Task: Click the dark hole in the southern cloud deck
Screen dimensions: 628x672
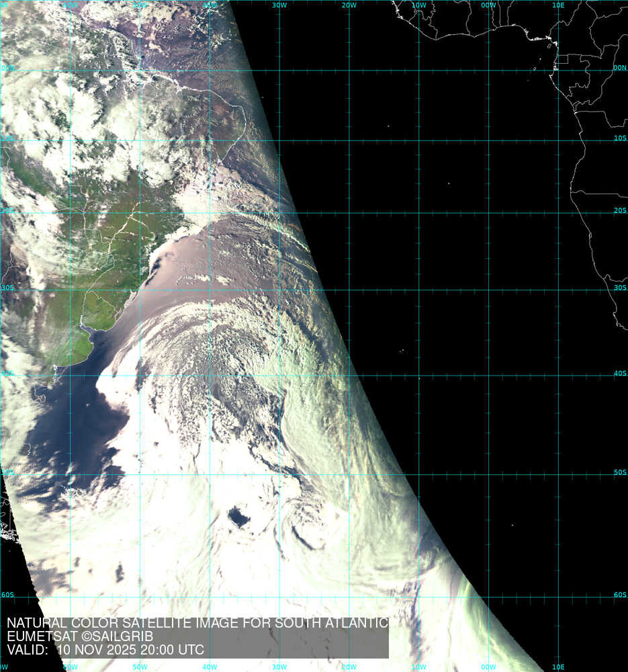Action: point(238,517)
